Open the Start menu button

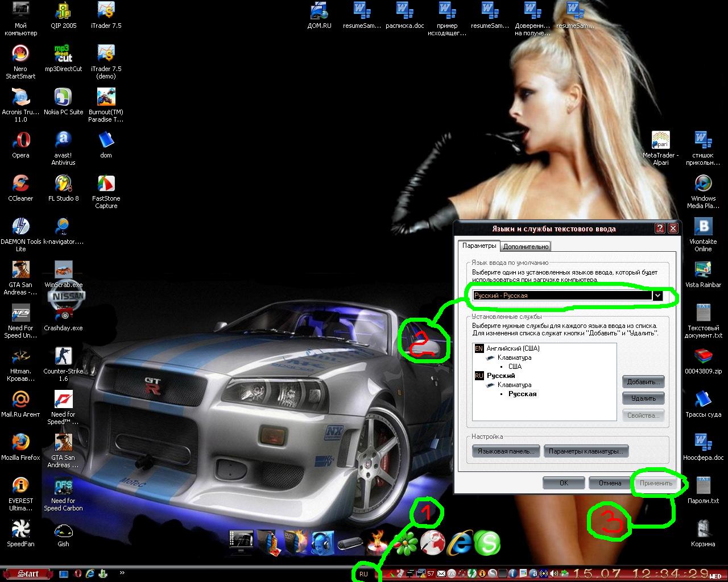(x=27, y=574)
